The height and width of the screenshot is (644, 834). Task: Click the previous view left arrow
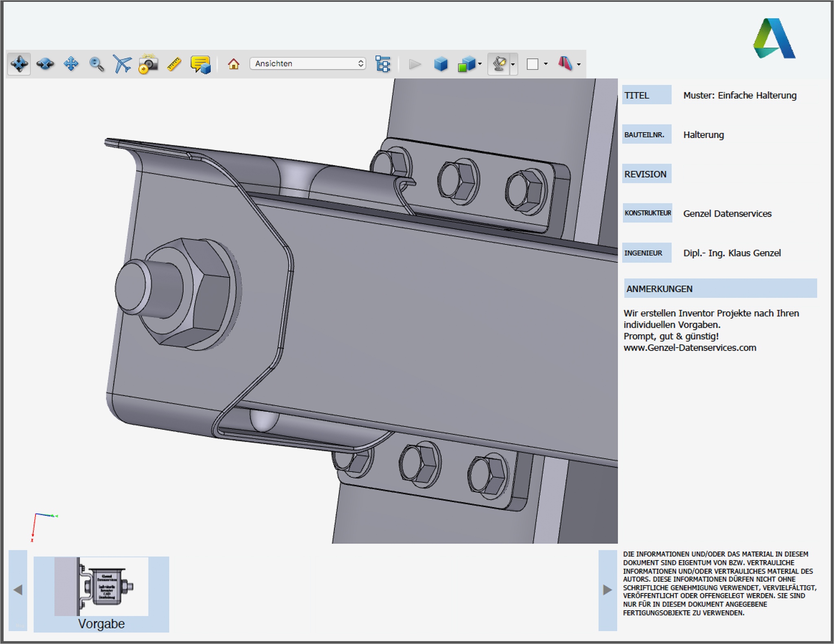pyautogui.click(x=18, y=590)
